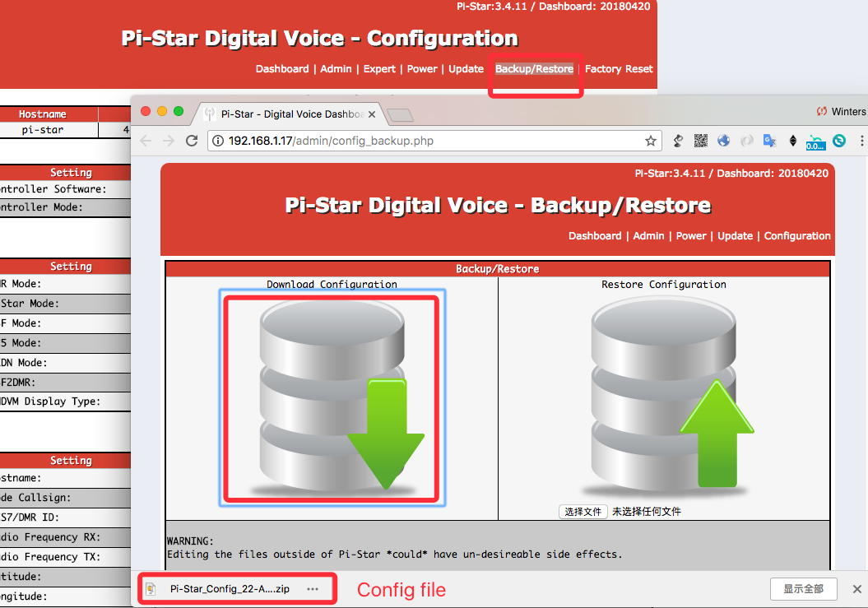The height and width of the screenshot is (608, 868).
Task: Open Power link on Backup/Restore page
Action: click(691, 236)
